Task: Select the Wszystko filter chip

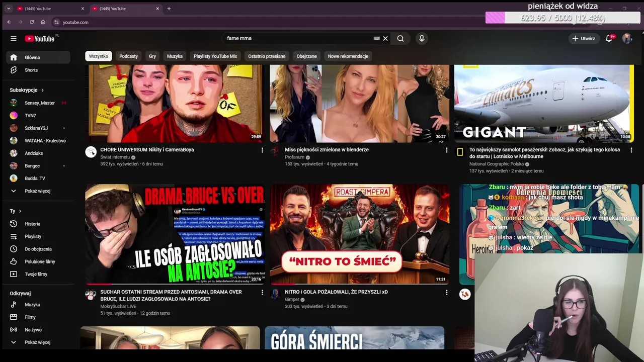Action: pos(98,56)
